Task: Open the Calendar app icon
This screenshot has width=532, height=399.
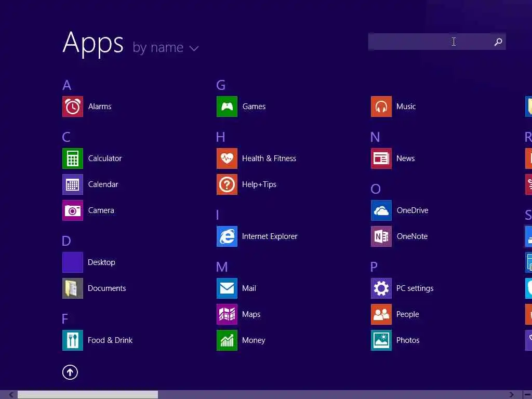Action: (x=73, y=184)
